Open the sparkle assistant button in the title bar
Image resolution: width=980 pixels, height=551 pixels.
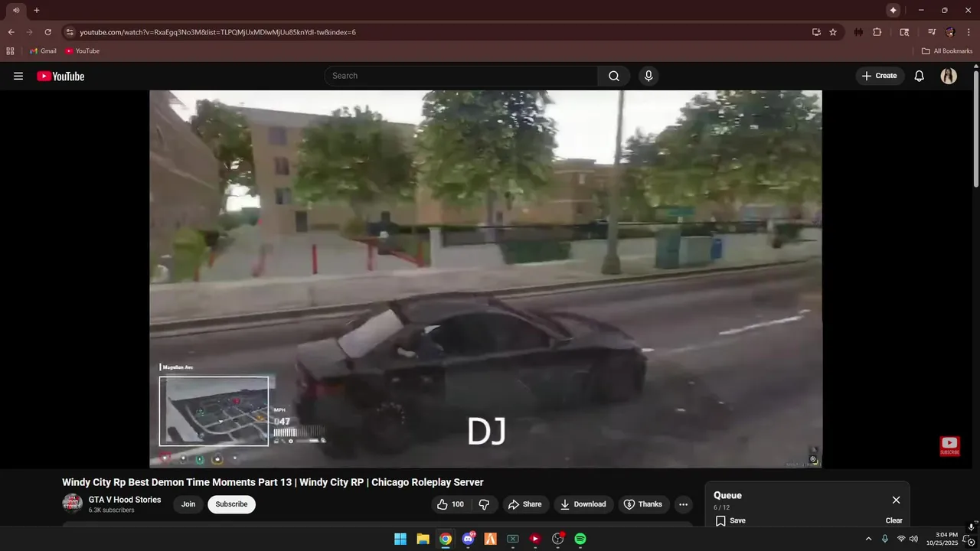pos(893,10)
